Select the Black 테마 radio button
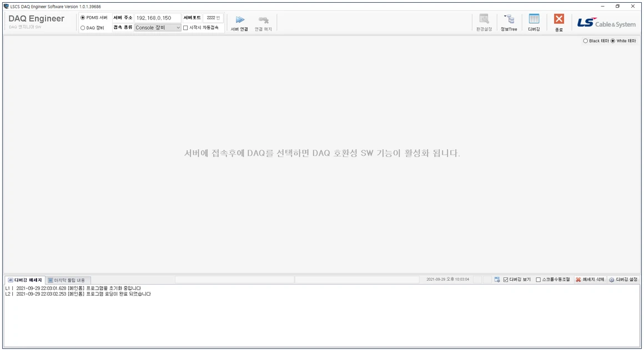The image size is (644, 350). point(586,41)
